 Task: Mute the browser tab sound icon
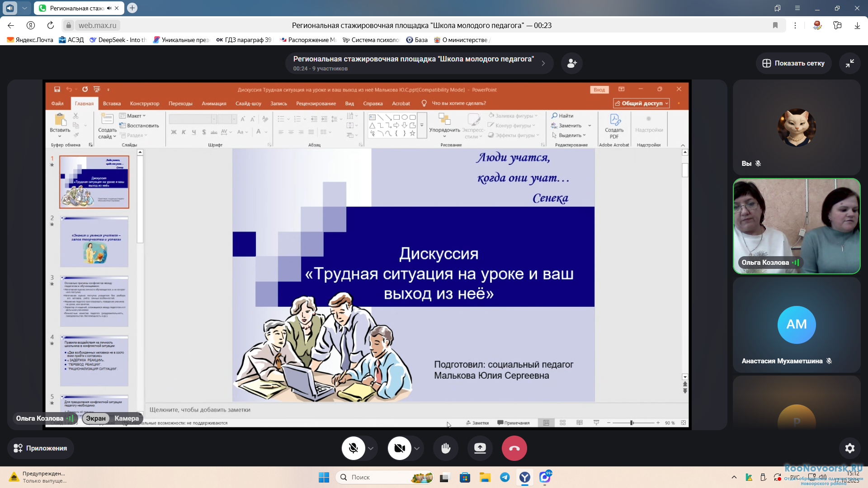pos(109,8)
